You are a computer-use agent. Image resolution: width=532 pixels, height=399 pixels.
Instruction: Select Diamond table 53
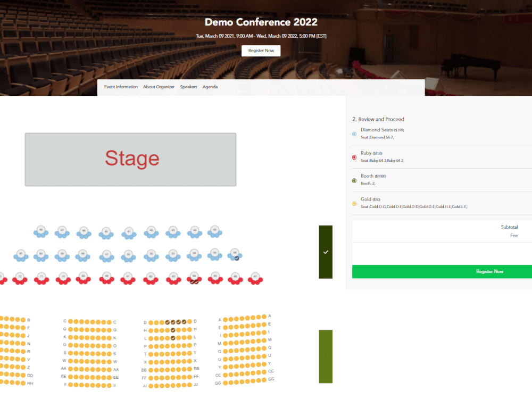pos(173,255)
